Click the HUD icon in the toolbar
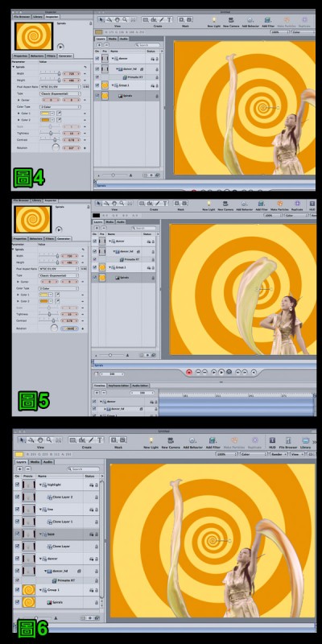The width and height of the screenshot is (322, 644). tap(272, 440)
